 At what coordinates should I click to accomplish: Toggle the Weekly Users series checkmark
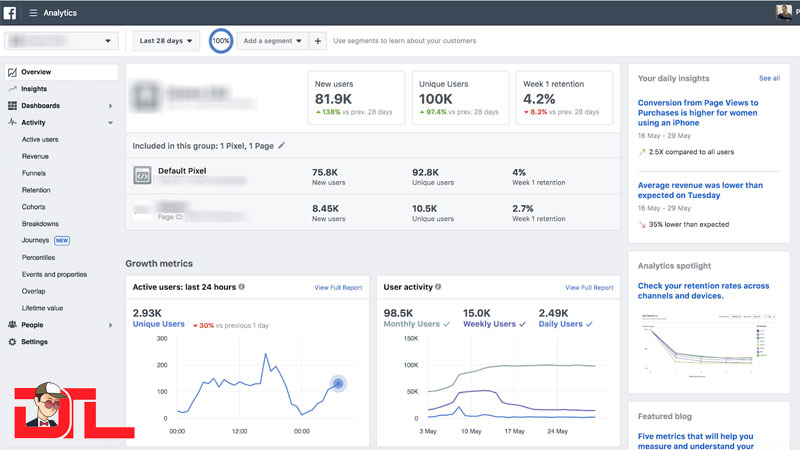(x=522, y=324)
